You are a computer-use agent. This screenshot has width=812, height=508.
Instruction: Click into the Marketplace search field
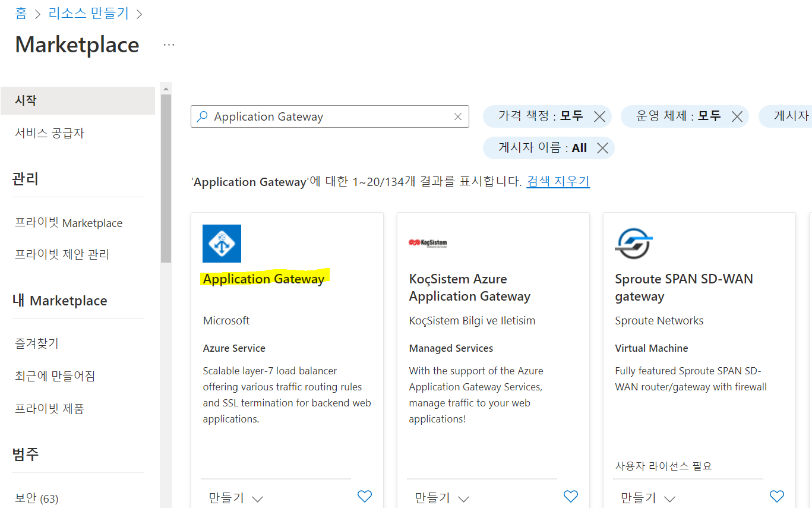[x=330, y=116]
